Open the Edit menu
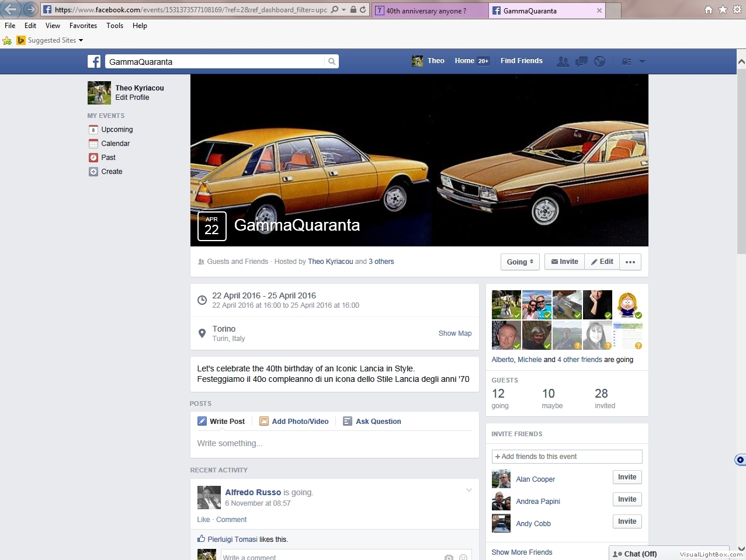This screenshot has height=560, width=746. click(30, 26)
